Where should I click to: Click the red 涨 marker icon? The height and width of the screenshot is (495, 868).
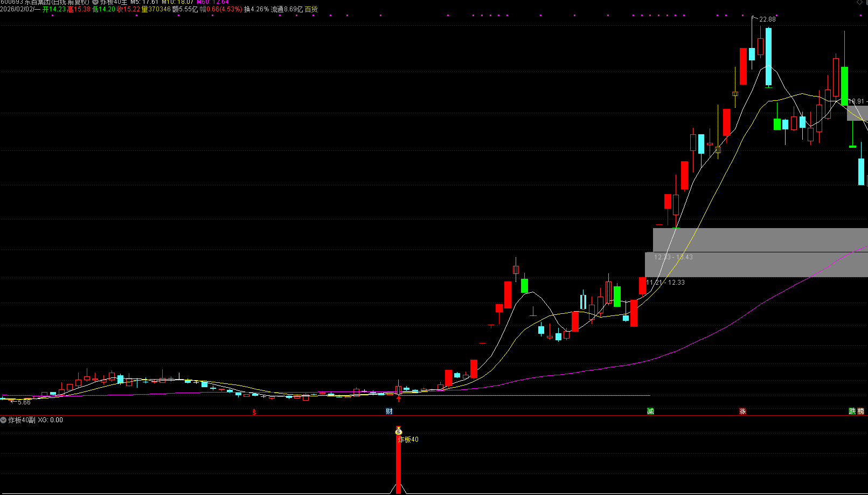(x=742, y=411)
